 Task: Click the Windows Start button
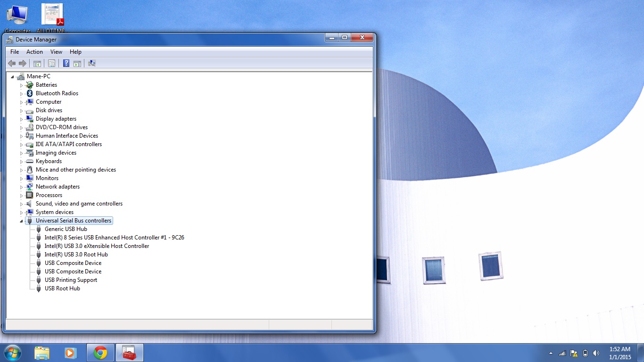[13, 353]
